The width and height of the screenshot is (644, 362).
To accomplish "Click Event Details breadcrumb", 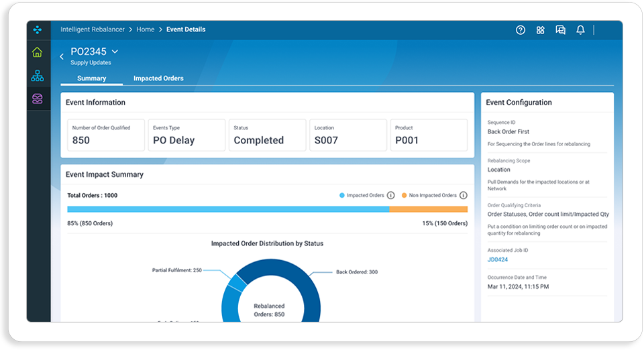I will point(186,29).
